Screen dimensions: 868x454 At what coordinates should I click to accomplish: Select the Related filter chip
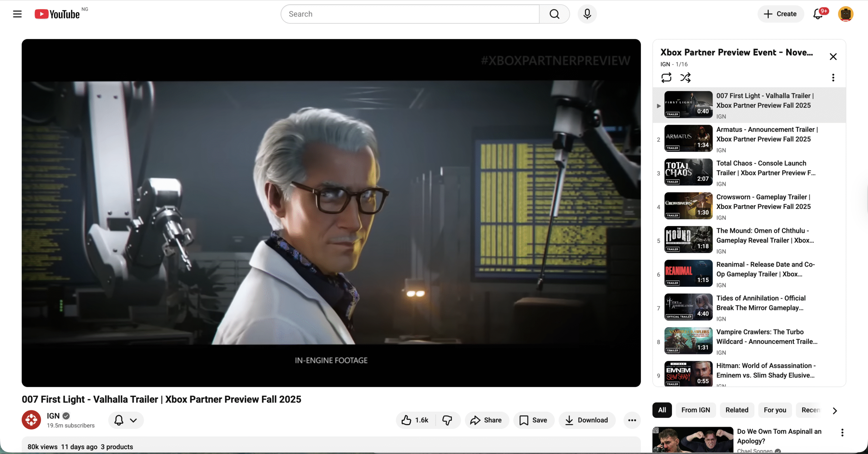pyautogui.click(x=737, y=410)
